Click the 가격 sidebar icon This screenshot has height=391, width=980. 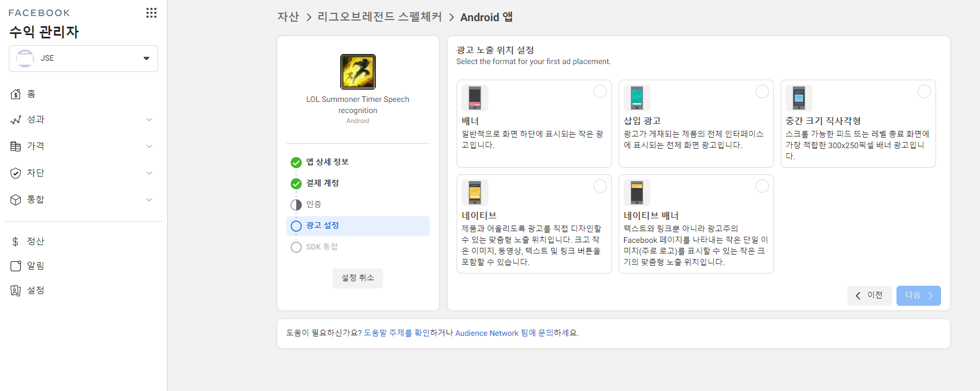pos(16,146)
